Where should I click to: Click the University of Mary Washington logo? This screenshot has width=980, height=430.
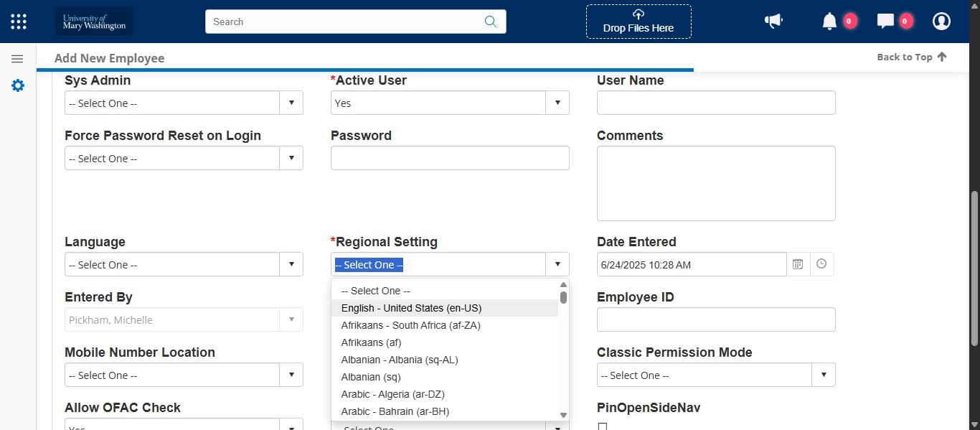[x=94, y=22]
